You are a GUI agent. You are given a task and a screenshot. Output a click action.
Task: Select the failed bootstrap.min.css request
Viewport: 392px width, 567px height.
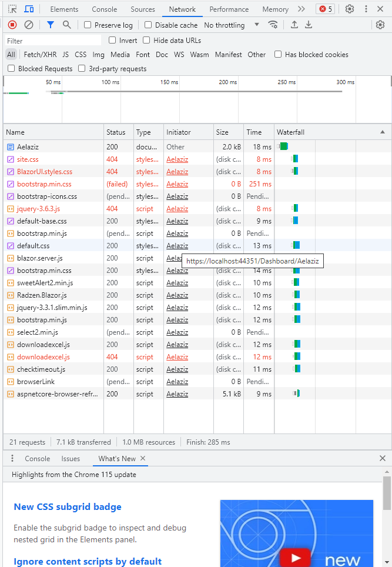[x=197, y=184]
